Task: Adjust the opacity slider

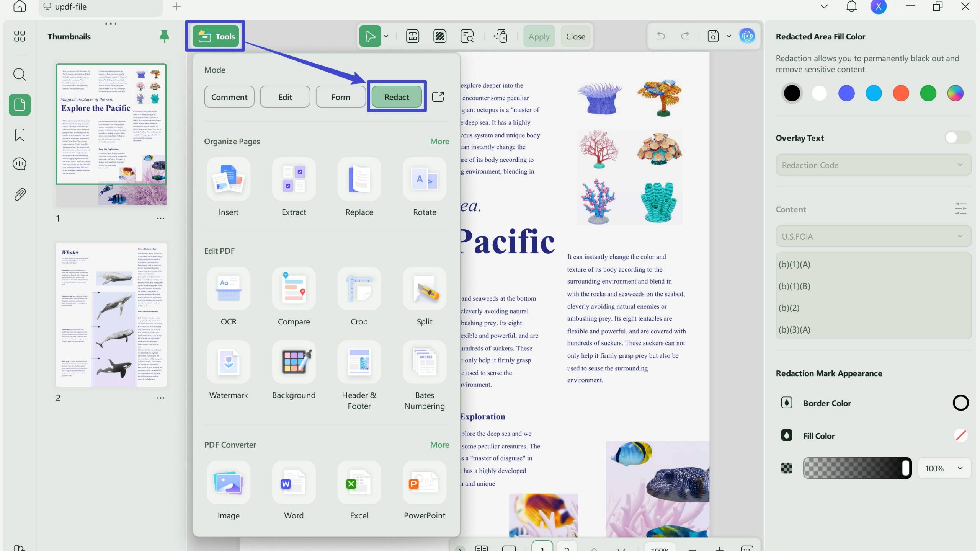Action: pos(857,468)
